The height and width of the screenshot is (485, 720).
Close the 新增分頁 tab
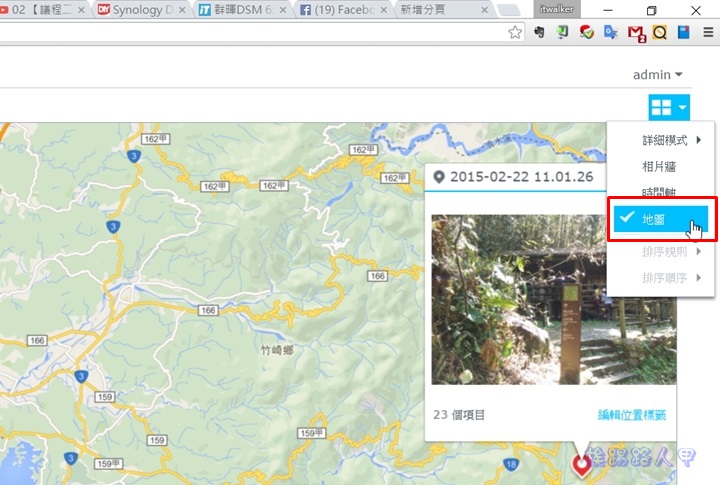pyautogui.click(x=484, y=10)
